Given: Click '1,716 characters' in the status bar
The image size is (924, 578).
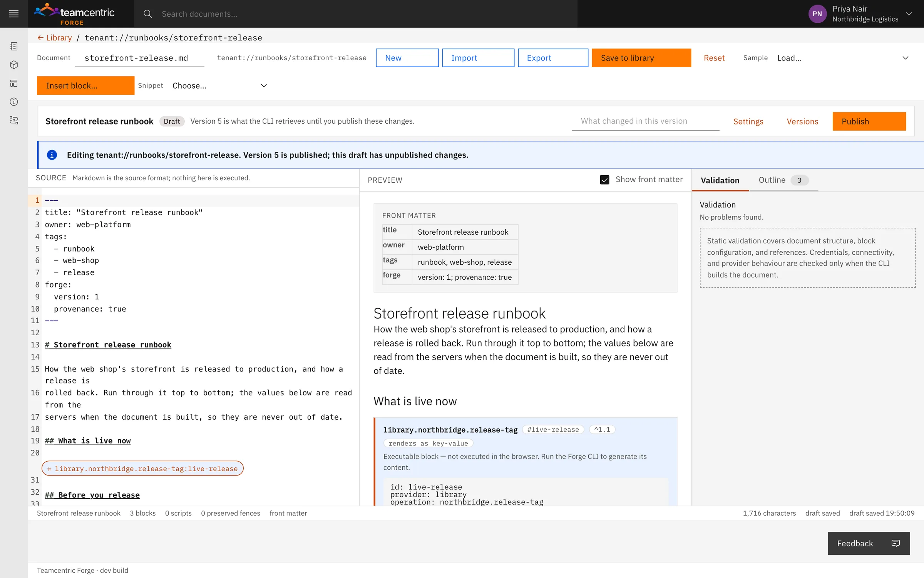Looking at the screenshot, I should (x=769, y=513).
